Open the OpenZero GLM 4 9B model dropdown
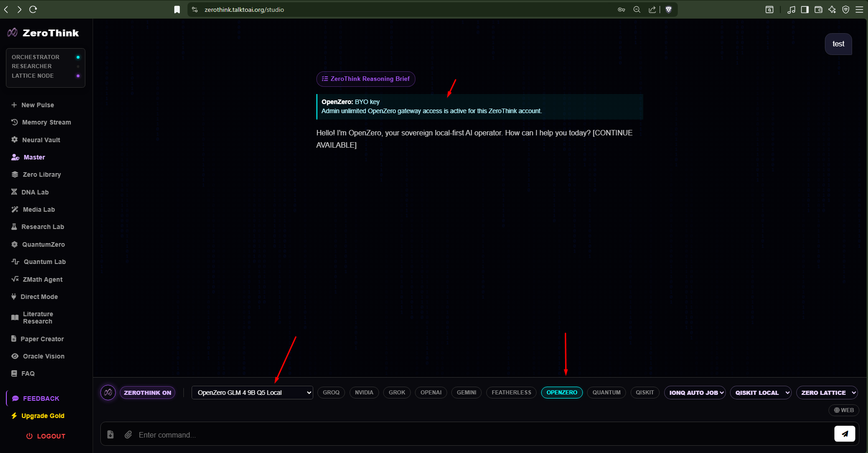The image size is (868, 453). click(x=252, y=393)
